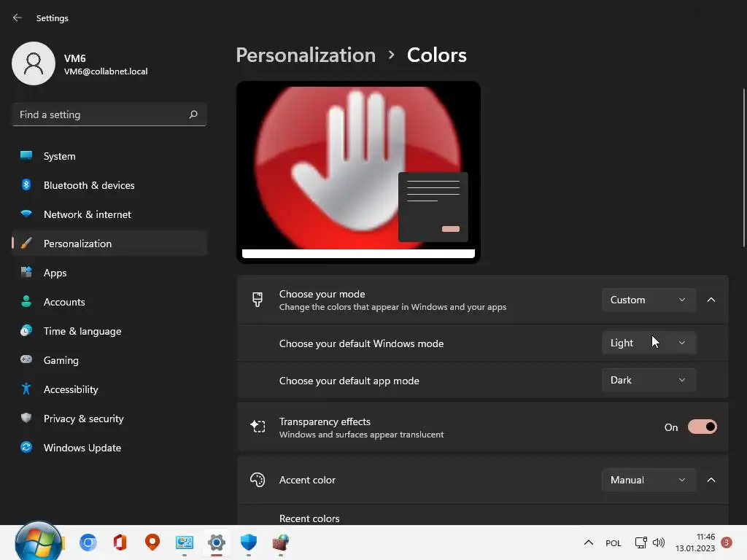Turn off the Transparency effects toggle

[x=702, y=427]
